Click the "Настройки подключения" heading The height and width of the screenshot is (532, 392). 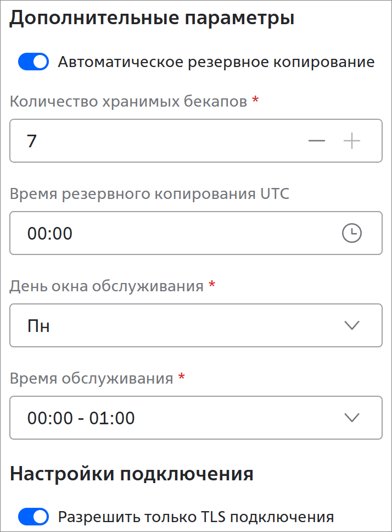click(x=132, y=474)
